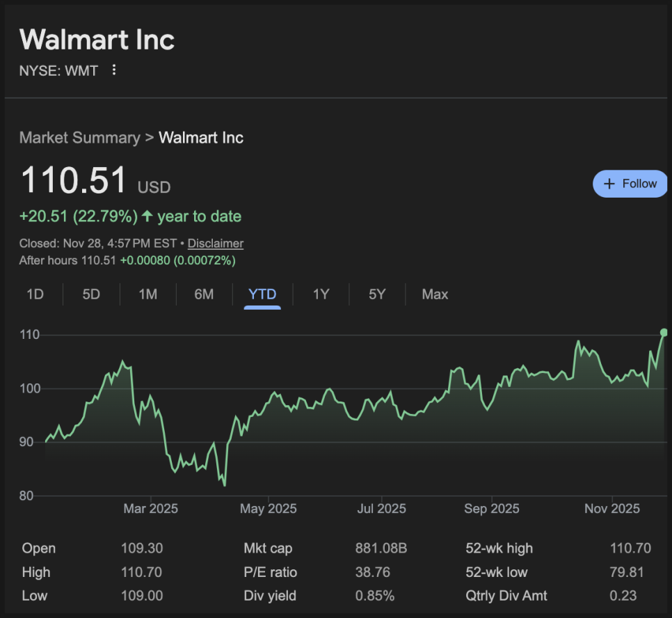Click the latest price dot on chart
Screen dimensions: 672x618
coord(664,332)
